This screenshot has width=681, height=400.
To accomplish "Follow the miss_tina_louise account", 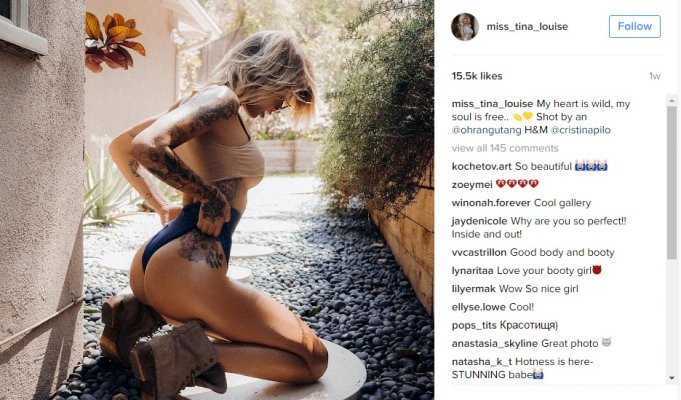I will [x=635, y=26].
